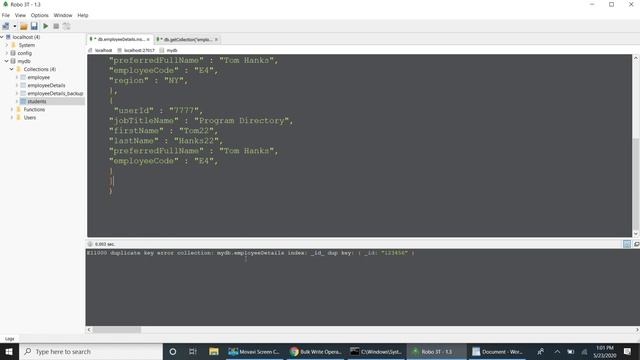Open the connect dropdown arrow in toolbar

click(x=14, y=26)
